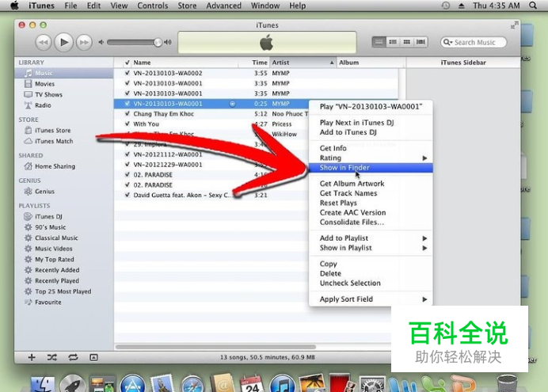Switch to song list view button
This screenshot has height=392, width=548.
(379, 42)
